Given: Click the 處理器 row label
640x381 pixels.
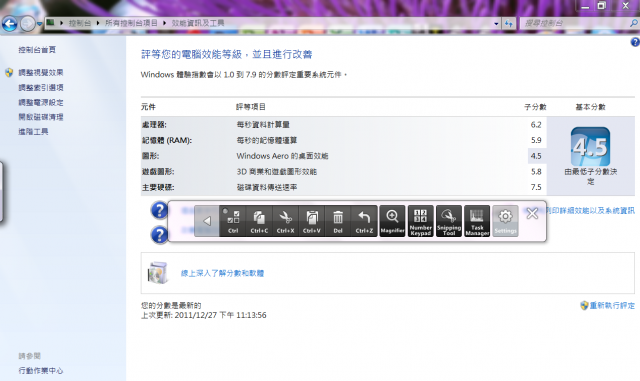Looking at the screenshot, I should (x=154, y=125).
